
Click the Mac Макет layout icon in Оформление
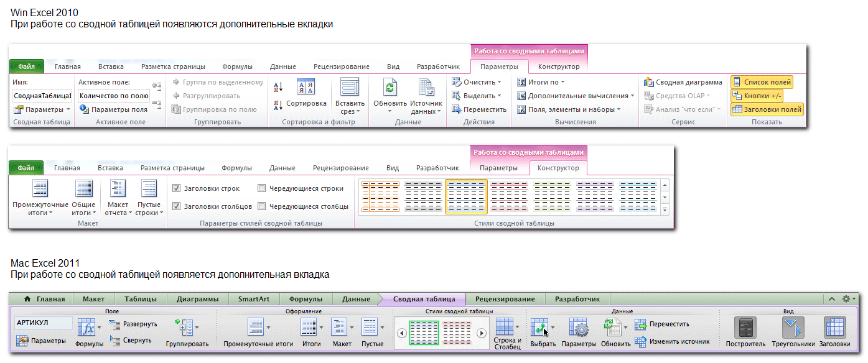[x=338, y=327]
